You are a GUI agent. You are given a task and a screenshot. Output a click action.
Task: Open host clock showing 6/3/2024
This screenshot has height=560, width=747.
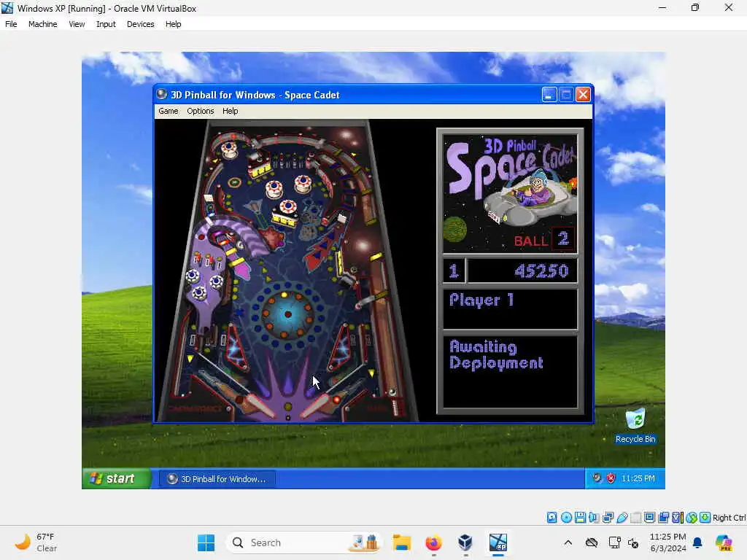(668, 542)
